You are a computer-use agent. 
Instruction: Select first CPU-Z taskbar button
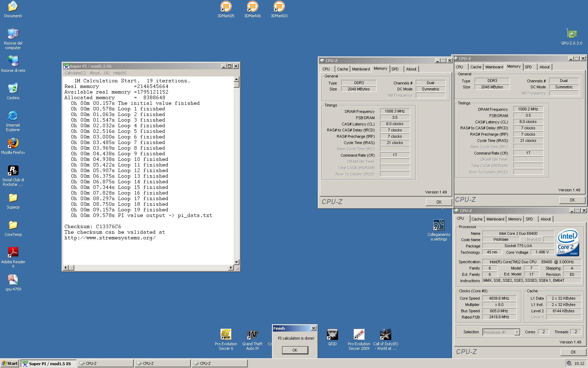point(105,363)
